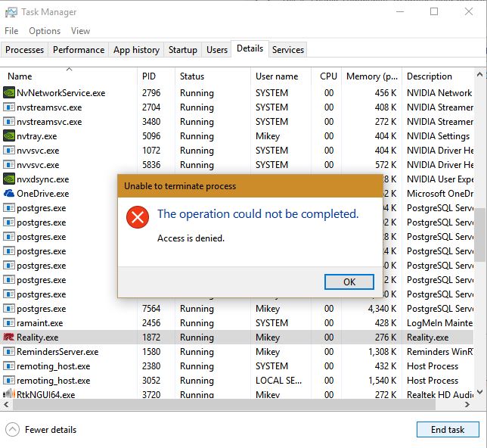The width and height of the screenshot is (487, 448).
Task: Switch to the Services tab
Action: (288, 50)
